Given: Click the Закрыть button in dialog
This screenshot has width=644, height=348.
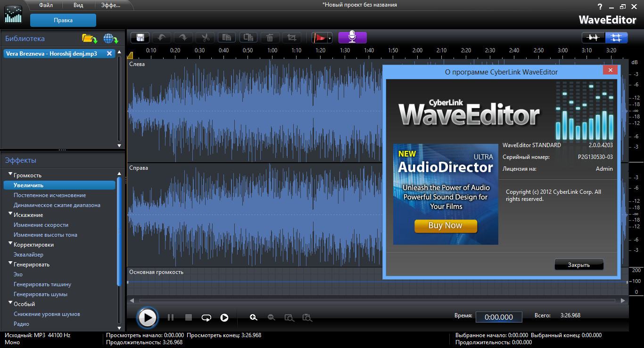Looking at the screenshot, I should pyautogui.click(x=578, y=265).
